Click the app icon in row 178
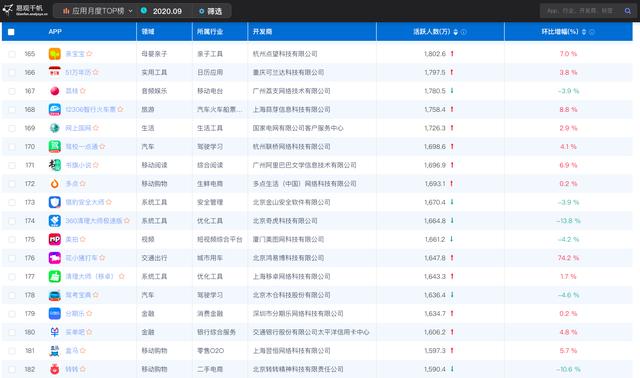640x378 pixels. coord(55,295)
